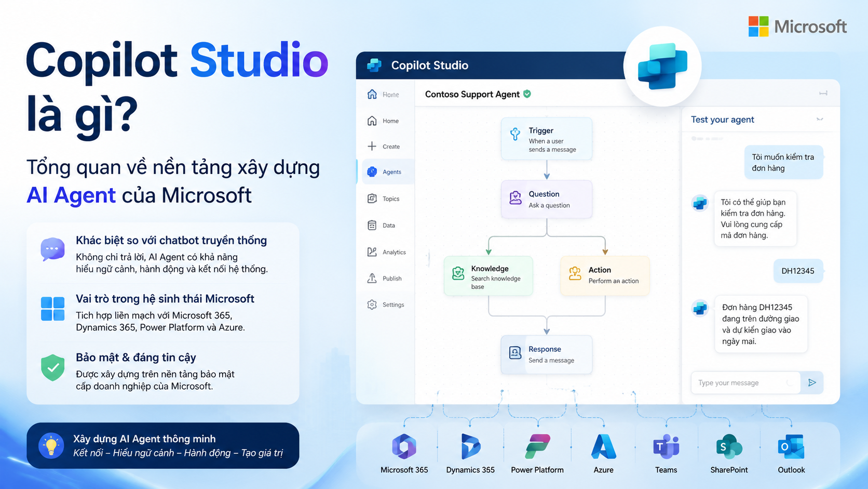Click the 'Perform an action' text
The width and height of the screenshot is (868, 489).
pyautogui.click(x=614, y=281)
